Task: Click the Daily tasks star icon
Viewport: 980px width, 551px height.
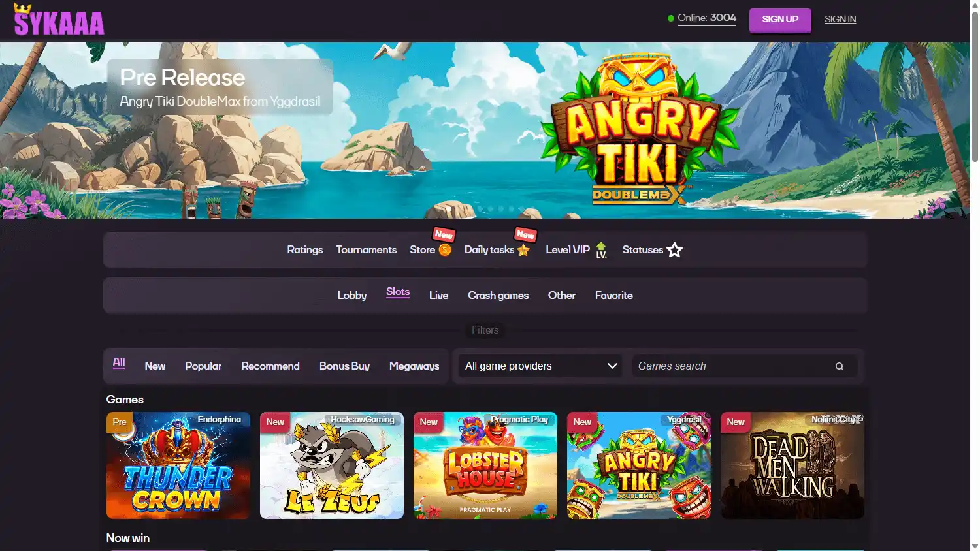Action: 523,250
